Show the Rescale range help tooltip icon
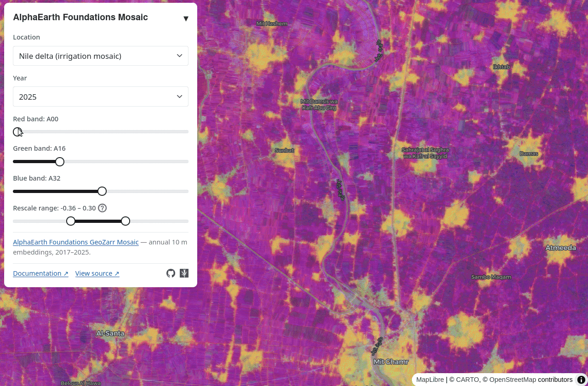The height and width of the screenshot is (386, 588). coord(103,208)
